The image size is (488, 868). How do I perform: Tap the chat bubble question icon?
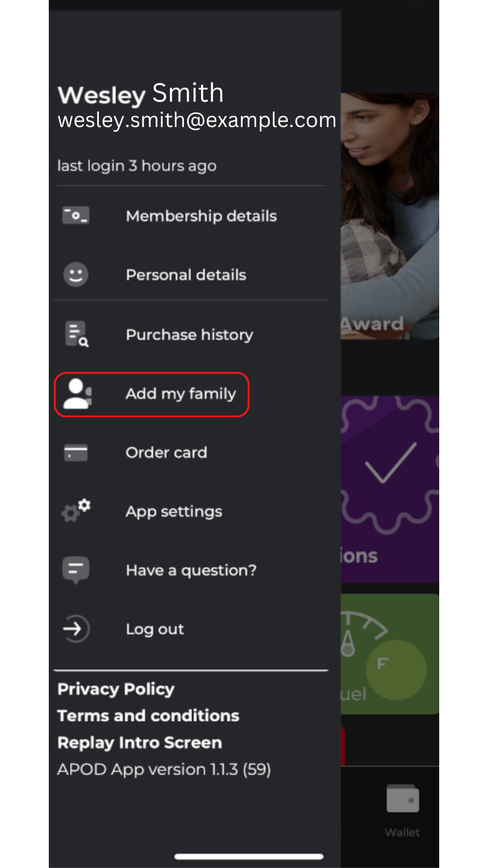coord(75,570)
